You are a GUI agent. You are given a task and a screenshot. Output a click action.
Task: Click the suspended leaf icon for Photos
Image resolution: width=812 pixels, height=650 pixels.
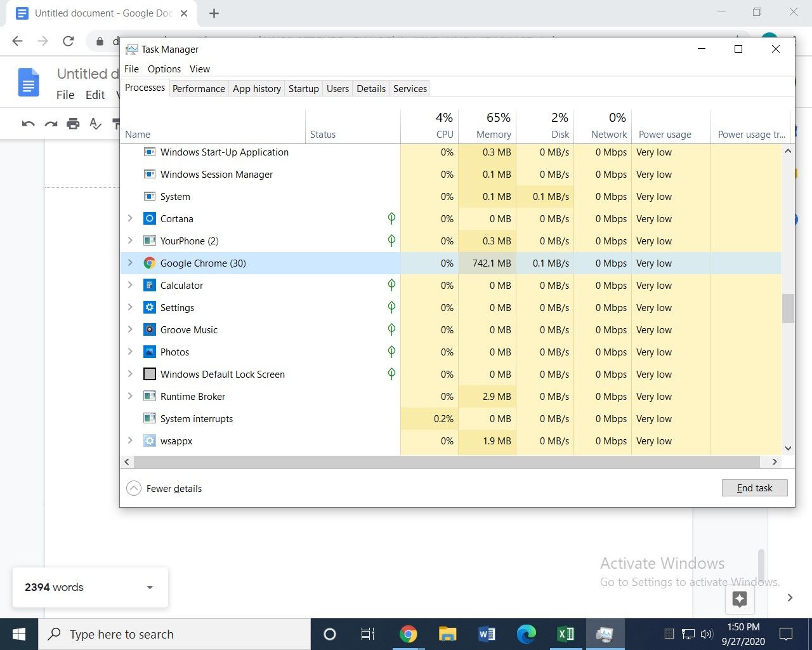pos(391,352)
